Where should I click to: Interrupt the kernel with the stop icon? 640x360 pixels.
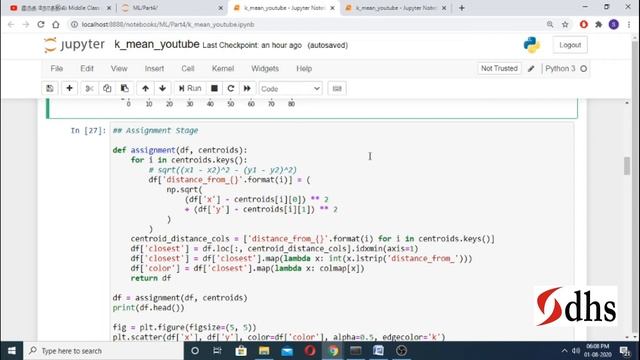(x=214, y=89)
